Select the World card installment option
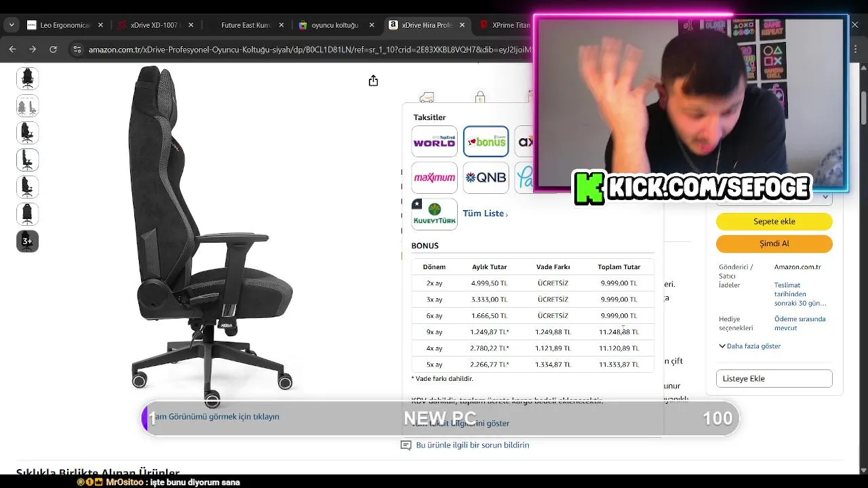 coord(434,142)
